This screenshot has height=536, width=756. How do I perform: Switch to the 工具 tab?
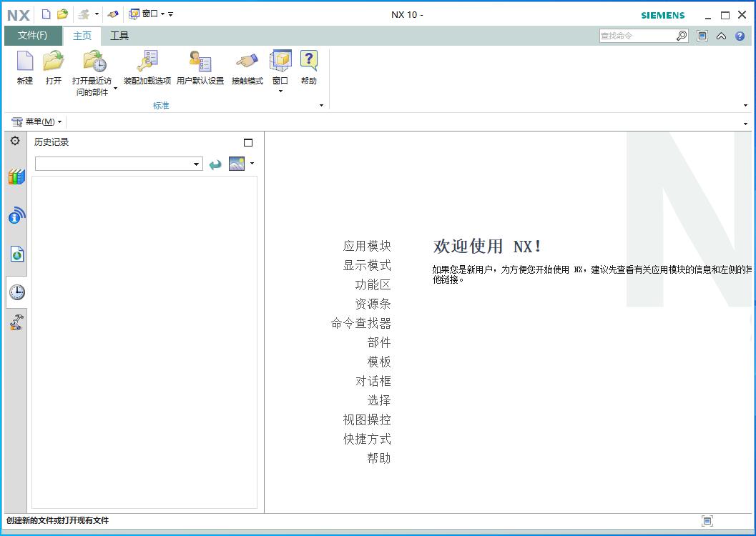pyautogui.click(x=119, y=36)
